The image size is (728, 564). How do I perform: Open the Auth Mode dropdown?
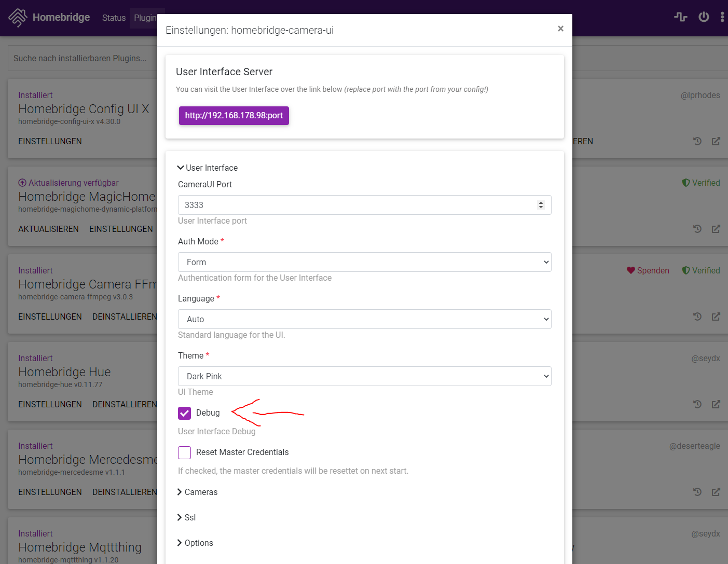pos(364,262)
